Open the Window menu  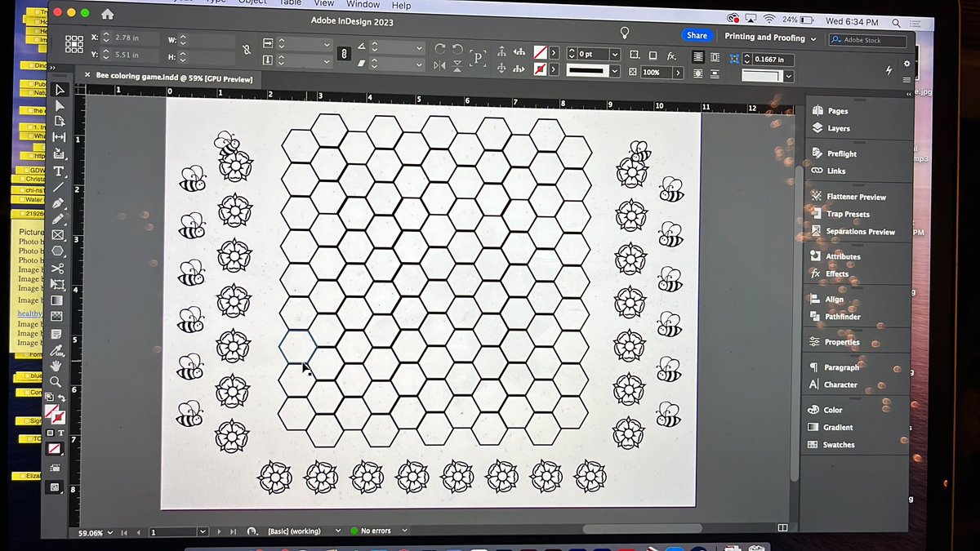click(363, 4)
